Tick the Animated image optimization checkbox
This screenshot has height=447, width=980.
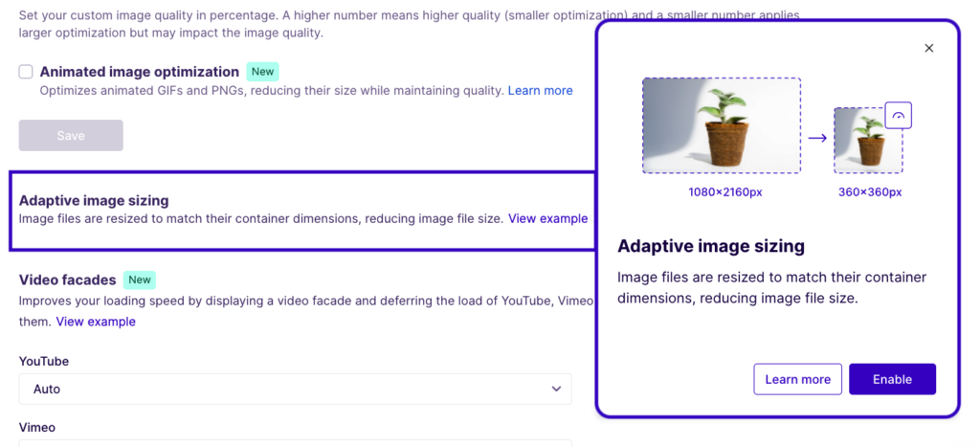pos(26,72)
